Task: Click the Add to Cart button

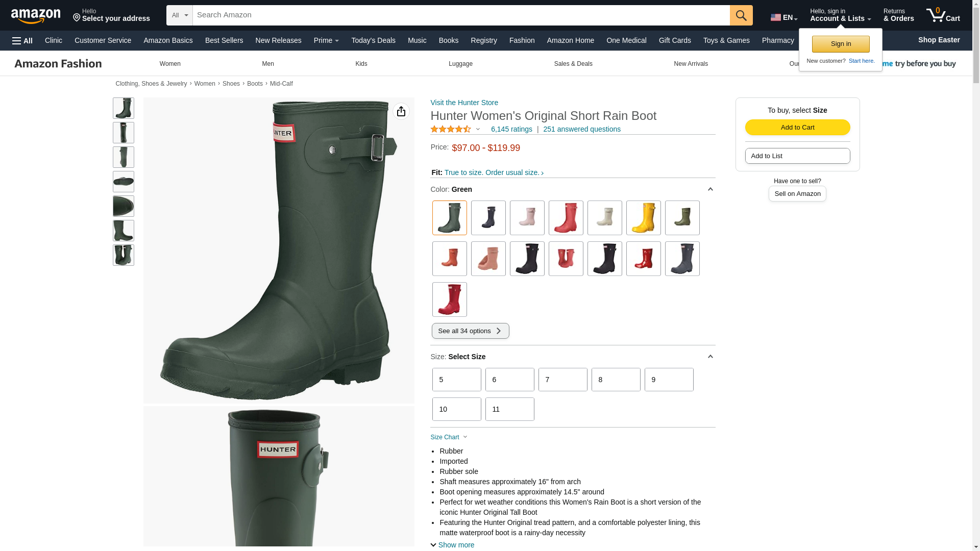Action: click(x=797, y=128)
